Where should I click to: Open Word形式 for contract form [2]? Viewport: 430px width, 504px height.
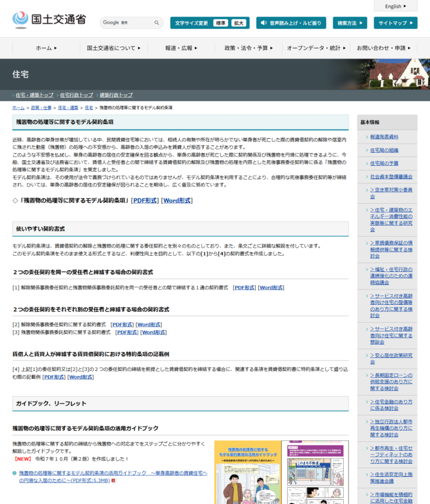pos(149,324)
